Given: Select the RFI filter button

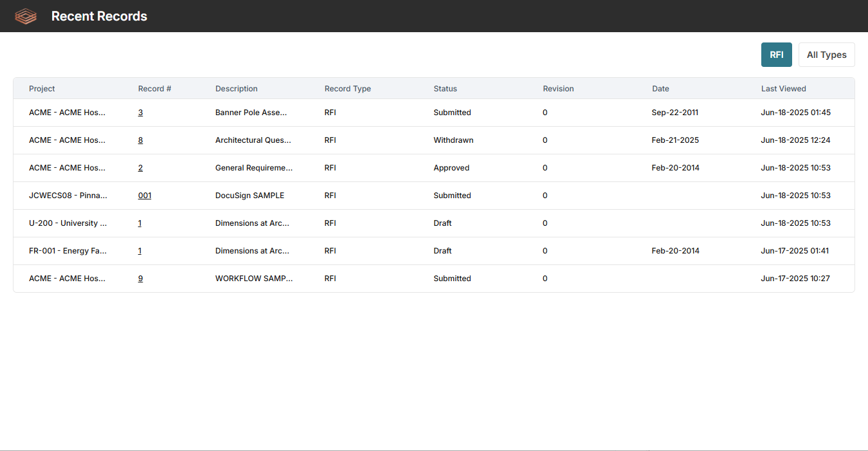Looking at the screenshot, I should [x=776, y=55].
